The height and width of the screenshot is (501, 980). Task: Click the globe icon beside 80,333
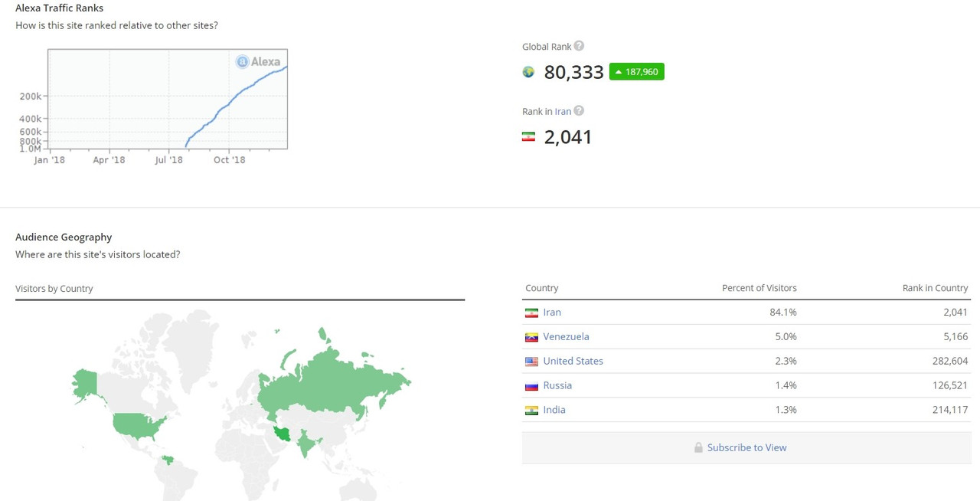[x=528, y=72]
